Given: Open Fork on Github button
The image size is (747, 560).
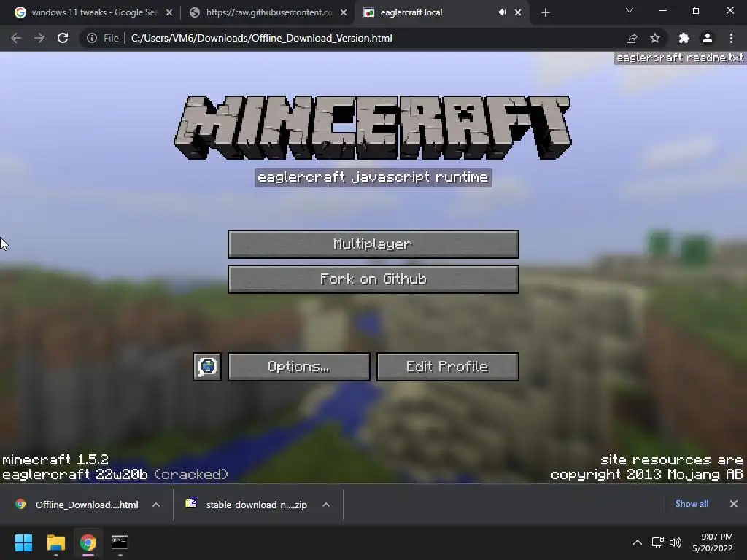Looking at the screenshot, I should tap(373, 279).
